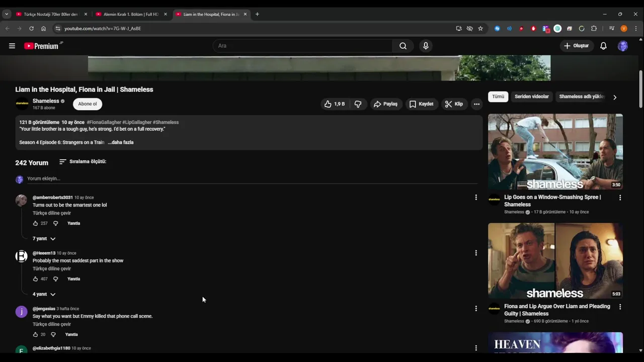Subscribe with the Abone ol button
This screenshot has height=362, width=644.
click(88, 104)
